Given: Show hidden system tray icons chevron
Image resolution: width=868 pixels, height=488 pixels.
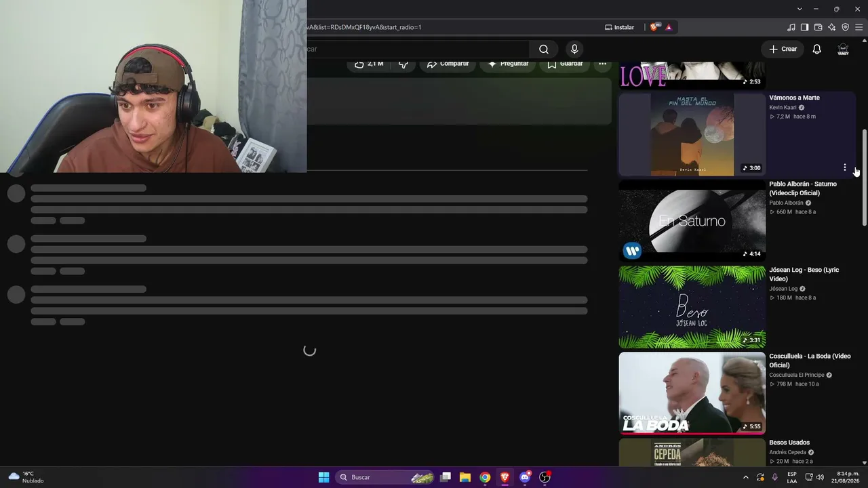Looking at the screenshot, I should (x=746, y=477).
